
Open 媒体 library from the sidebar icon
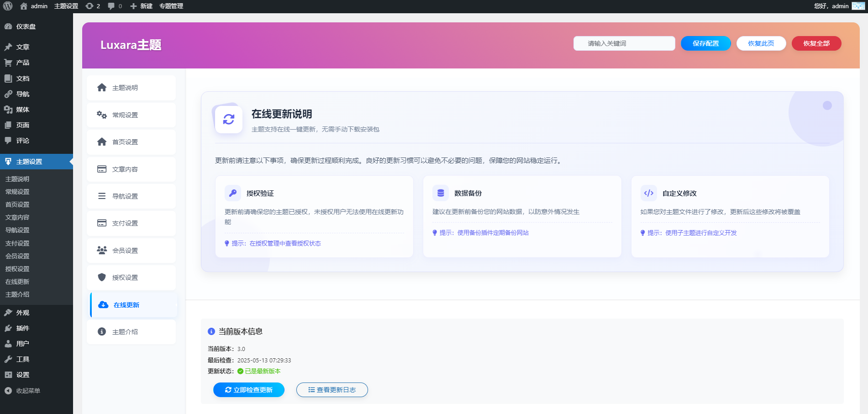click(8, 110)
